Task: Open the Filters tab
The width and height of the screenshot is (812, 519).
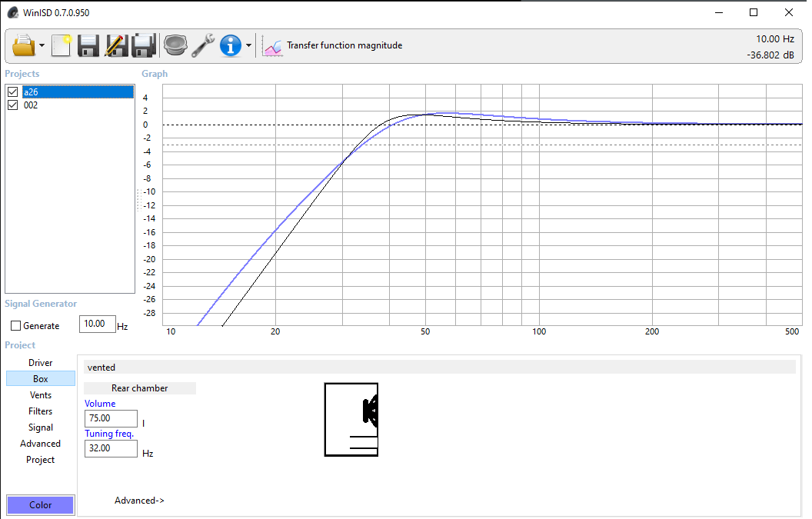Action: [x=41, y=411]
